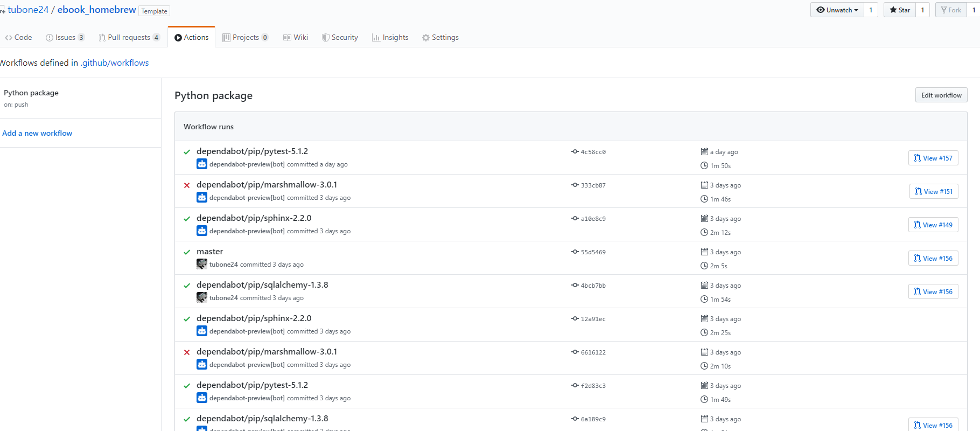980x431 pixels.
Task: Open the Projects tab
Action: coord(246,37)
